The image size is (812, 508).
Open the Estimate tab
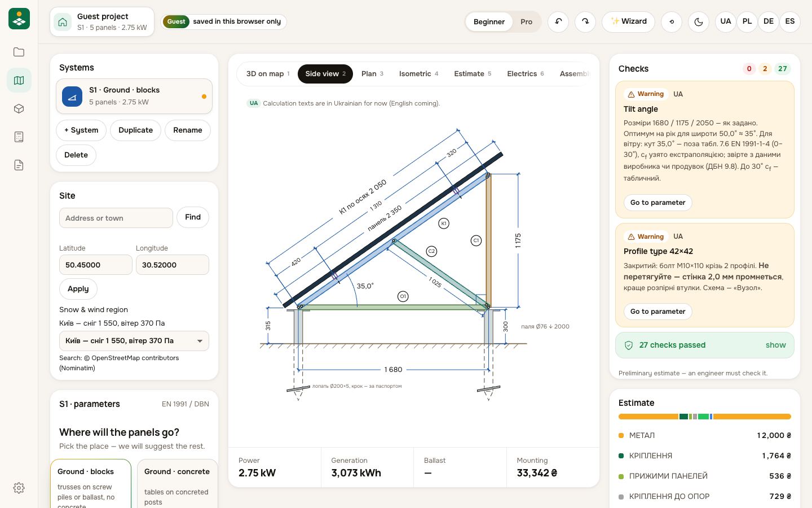click(x=473, y=74)
